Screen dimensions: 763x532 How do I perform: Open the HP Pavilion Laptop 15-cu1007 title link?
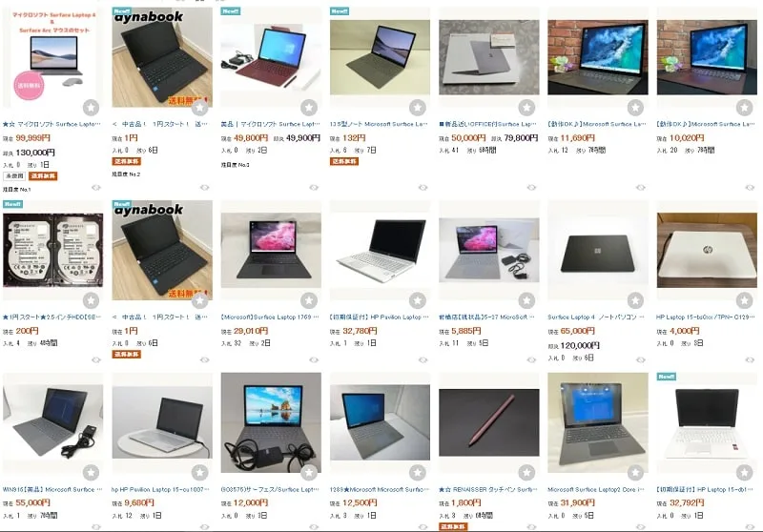(160, 489)
